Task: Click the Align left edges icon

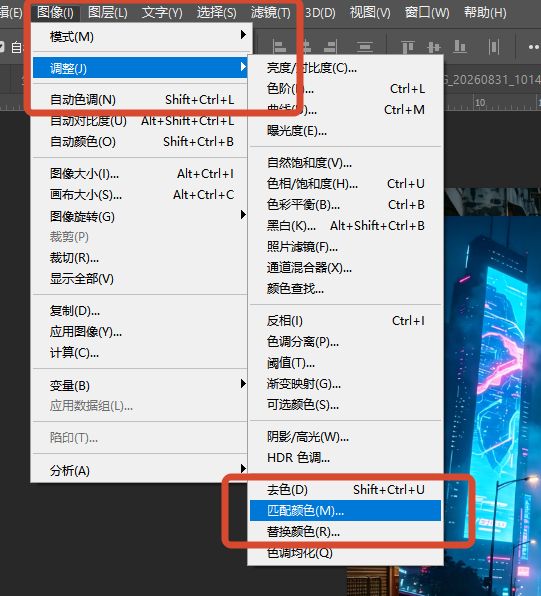Action: click(x=279, y=47)
